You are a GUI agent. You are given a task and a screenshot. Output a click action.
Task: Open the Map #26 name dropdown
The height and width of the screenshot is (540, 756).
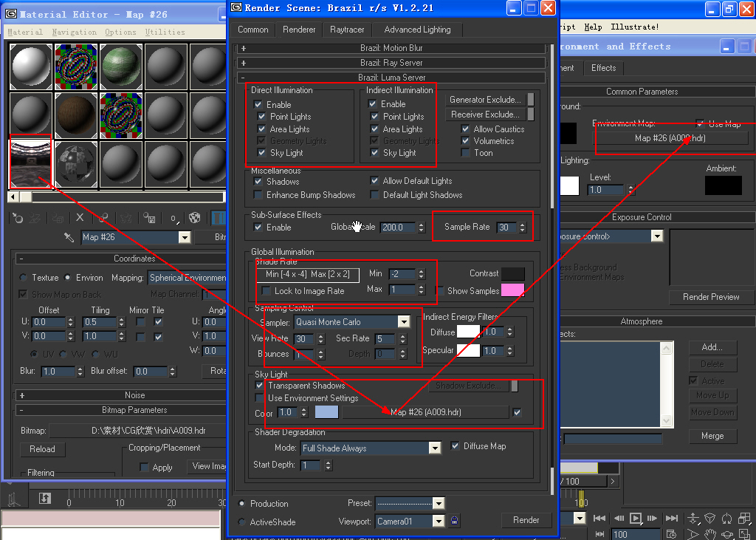click(184, 237)
